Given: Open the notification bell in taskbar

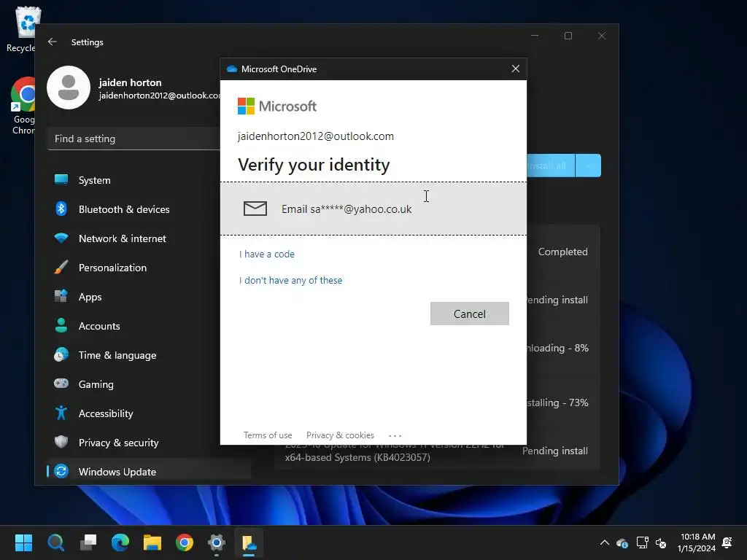Looking at the screenshot, I should 727,542.
